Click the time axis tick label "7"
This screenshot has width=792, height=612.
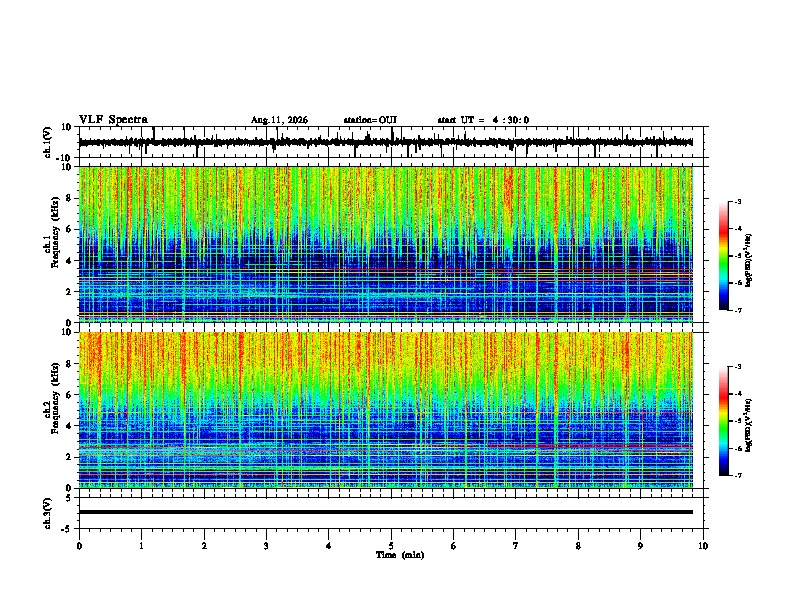[x=516, y=546]
